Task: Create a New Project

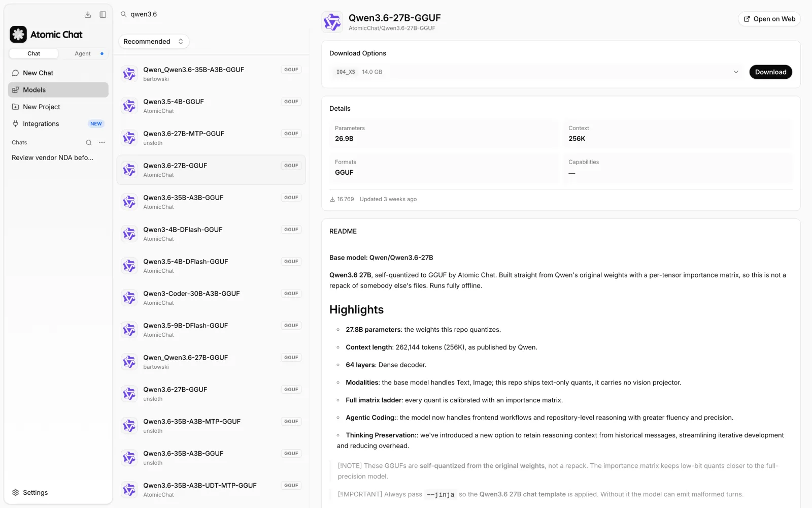Action: click(58, 107)
